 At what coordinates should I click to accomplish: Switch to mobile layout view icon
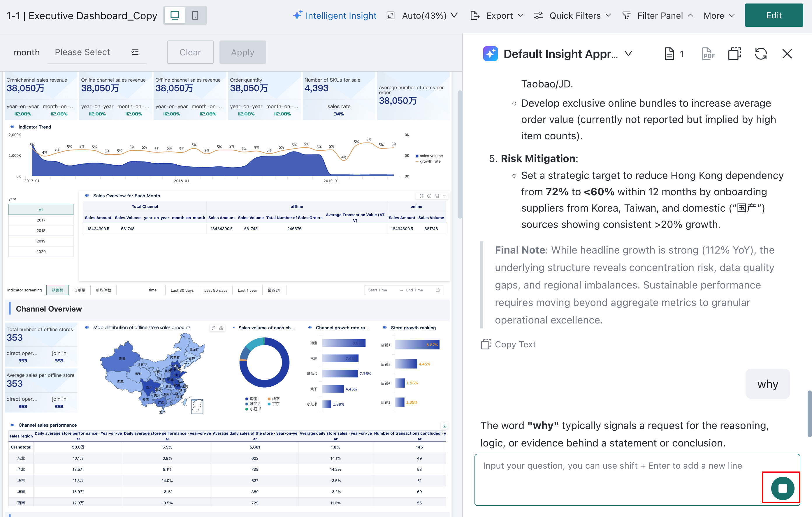195,15
